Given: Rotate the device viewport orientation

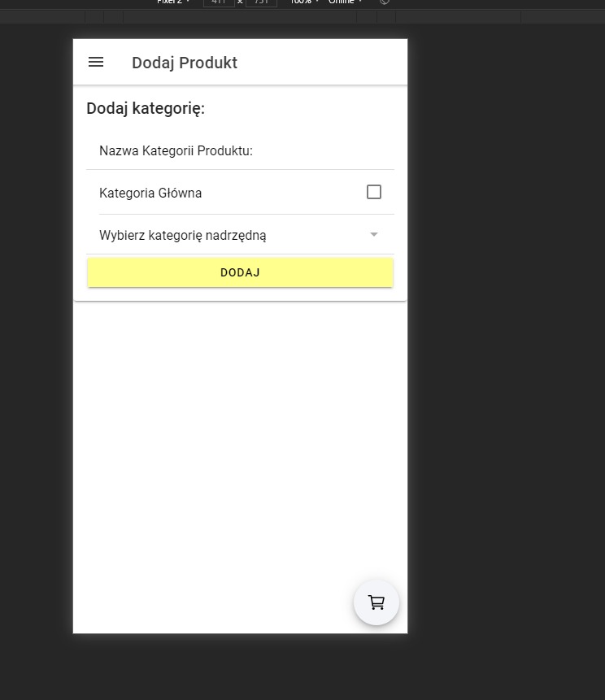Looking at the screenshot, I should [385, 2].
